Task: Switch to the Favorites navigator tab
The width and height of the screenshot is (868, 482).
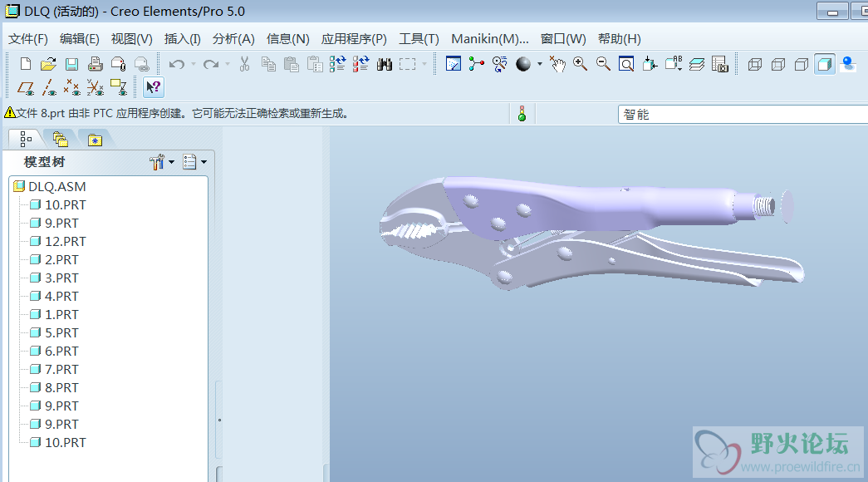Action: [x=95, y=139]
